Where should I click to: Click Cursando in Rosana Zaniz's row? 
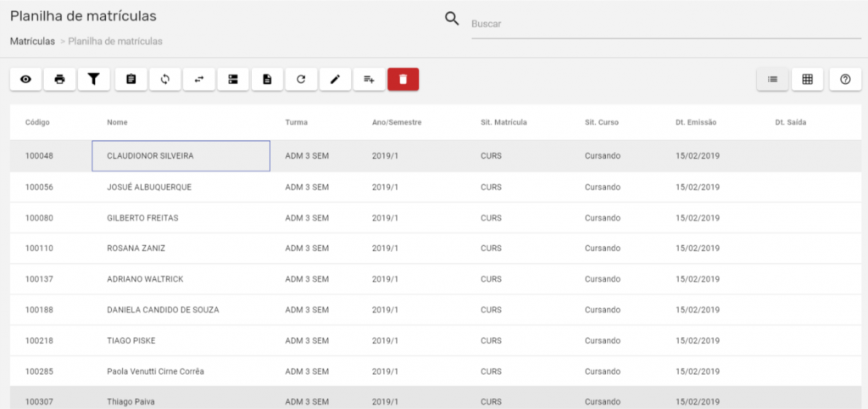(603, 249)
